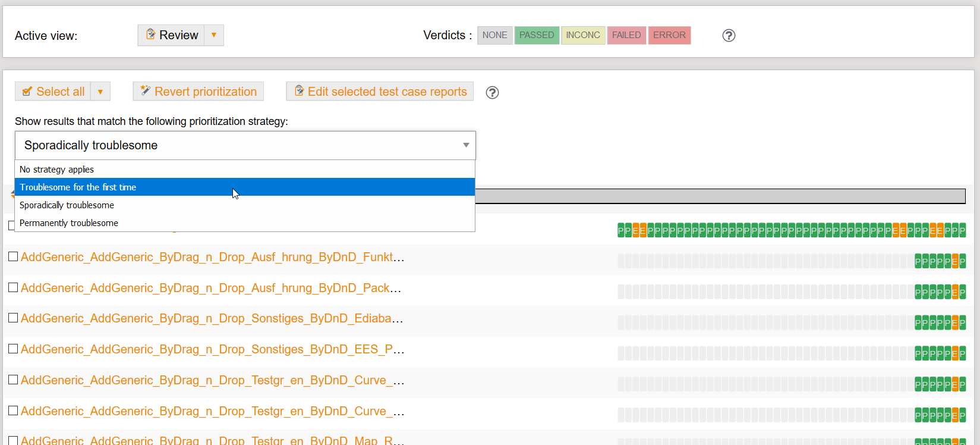Expand the Select all dropdown arrow
The height and width of the screenshot is (445, 980).
(100, 92)
